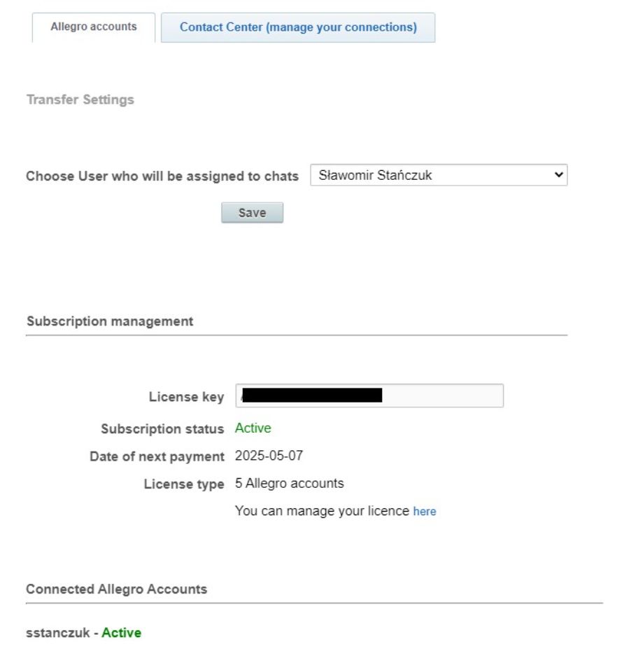Click the Subscription status label
The width and height of the screenshot is (631, 672).
162,428
